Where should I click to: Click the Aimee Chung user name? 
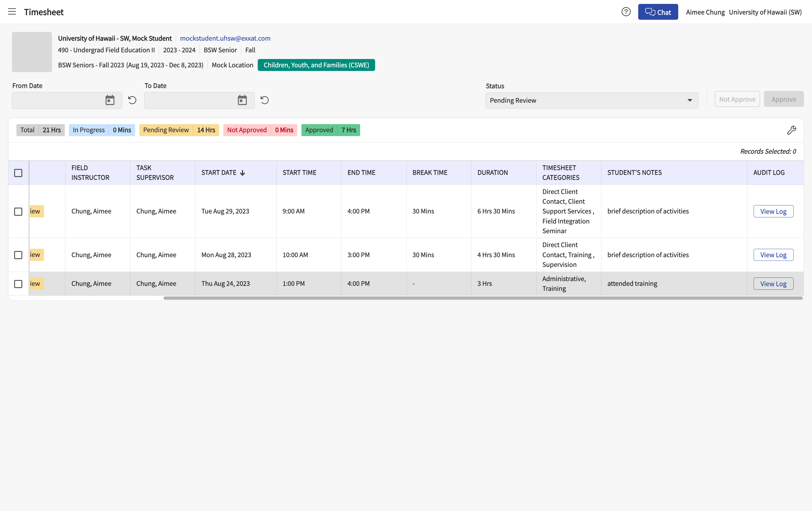[705, 12]
